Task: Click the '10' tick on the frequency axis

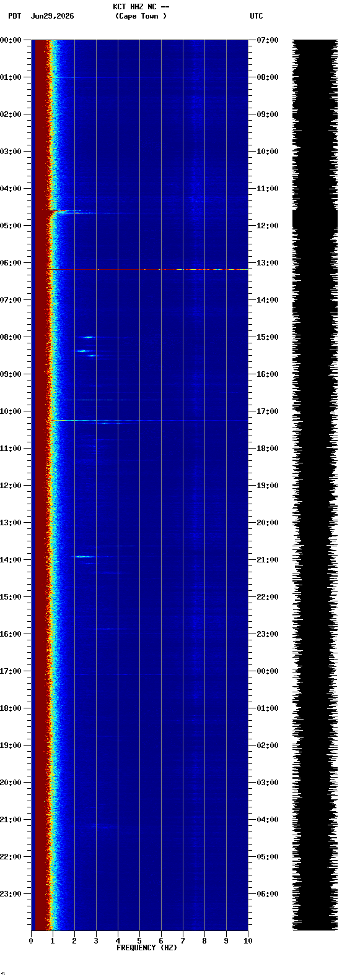Action: tap(248, 941)
